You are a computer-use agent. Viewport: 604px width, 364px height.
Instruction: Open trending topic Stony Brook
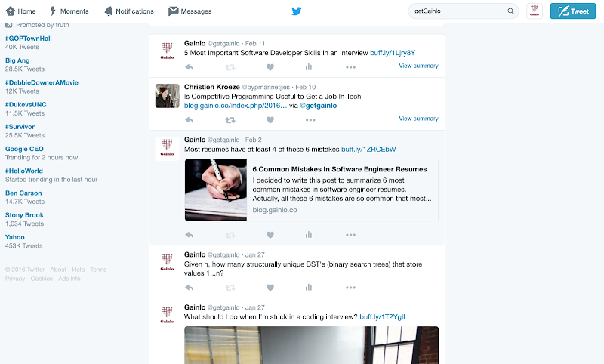24,215
